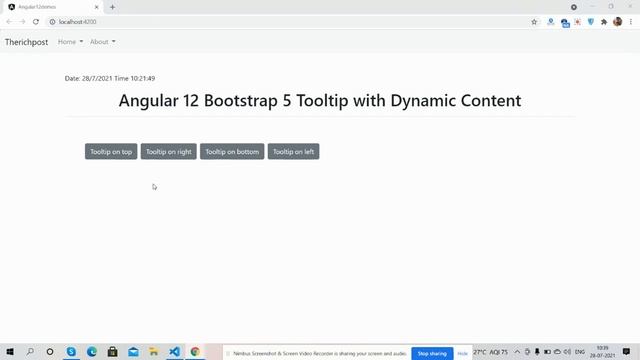Click the ENG language indicator
This screenshot has width=640, height=360.
coord(580,352)
